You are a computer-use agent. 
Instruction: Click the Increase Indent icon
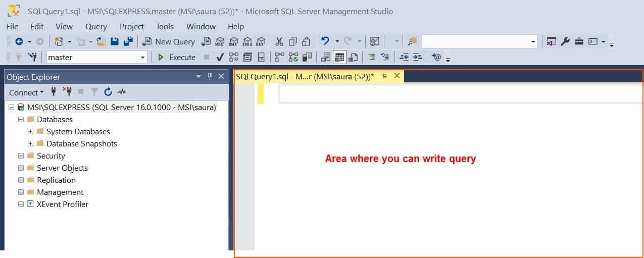point(417,57)
